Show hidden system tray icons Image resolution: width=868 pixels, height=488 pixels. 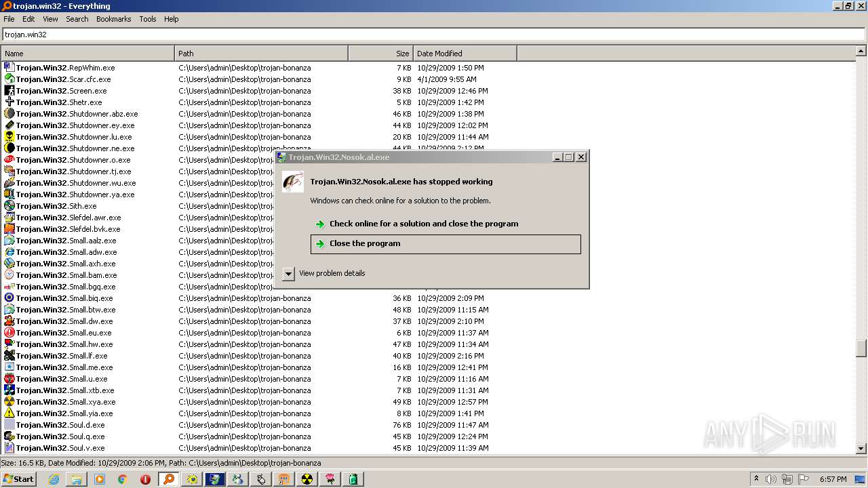[x=757, y=479]
